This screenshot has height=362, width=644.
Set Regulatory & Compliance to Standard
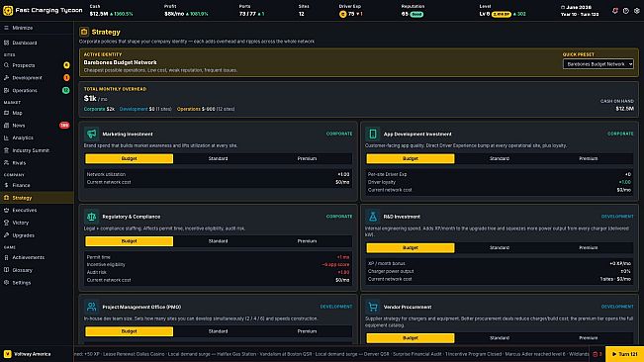coord(218,241)
